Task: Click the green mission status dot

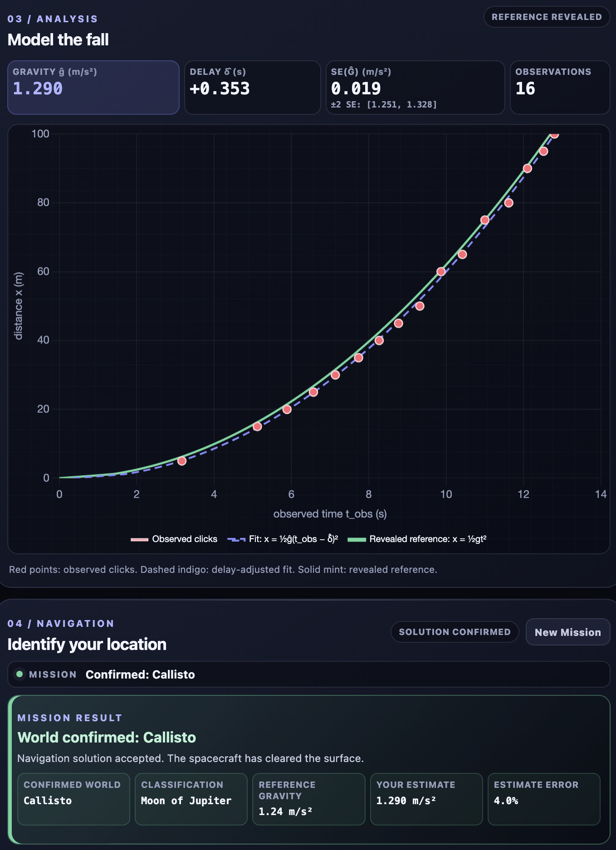Action: [20, 674]
